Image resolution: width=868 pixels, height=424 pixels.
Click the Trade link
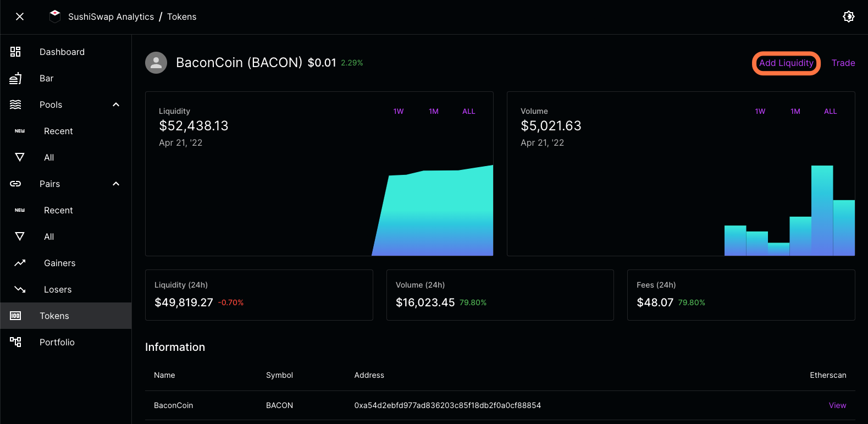click(x=843, y=63)
